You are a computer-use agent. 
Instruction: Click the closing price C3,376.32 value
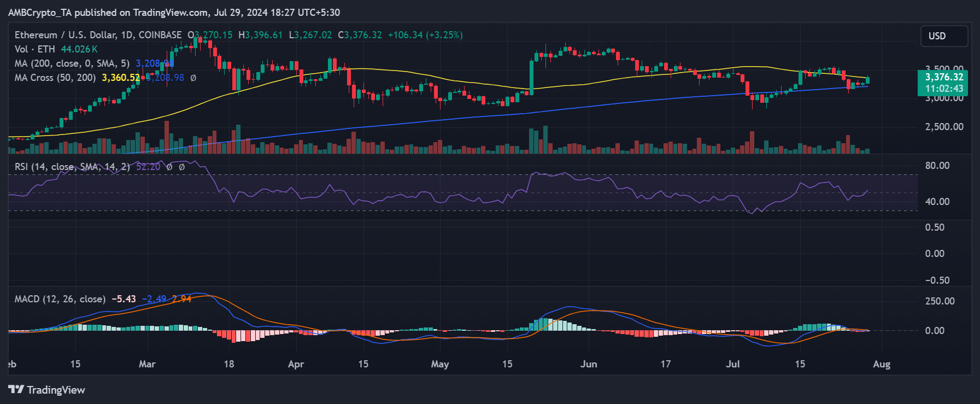[360, 35]
